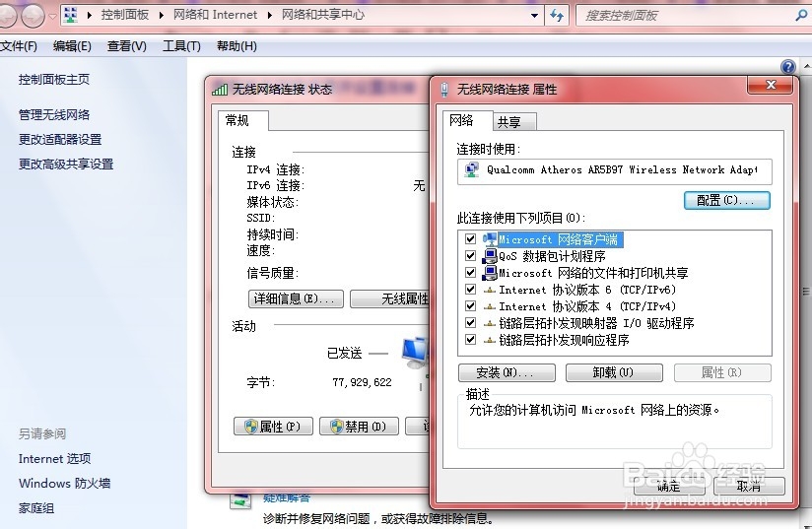Click the TCP/IPv6 protocol item icon

coord(490,290)
